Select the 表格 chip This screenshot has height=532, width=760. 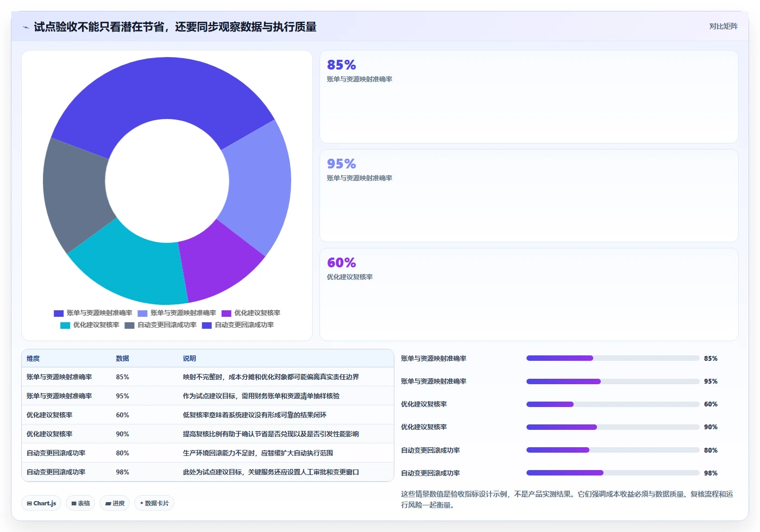(80, 503)
